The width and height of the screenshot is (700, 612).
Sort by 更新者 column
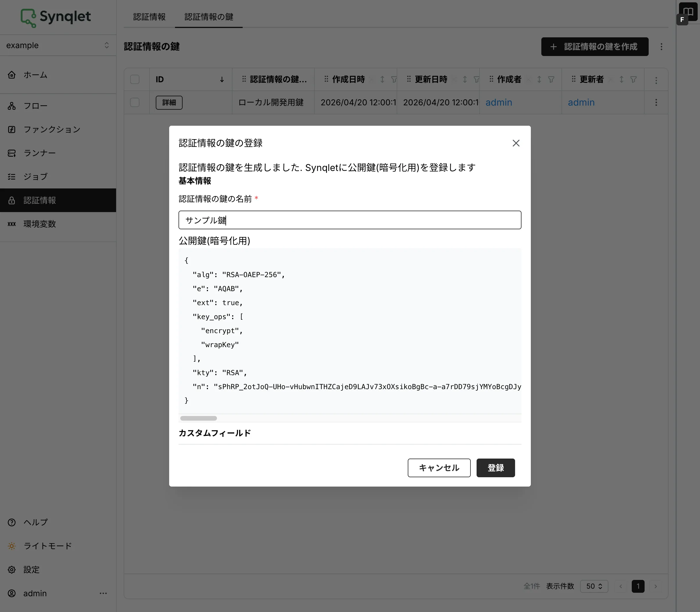622,79
